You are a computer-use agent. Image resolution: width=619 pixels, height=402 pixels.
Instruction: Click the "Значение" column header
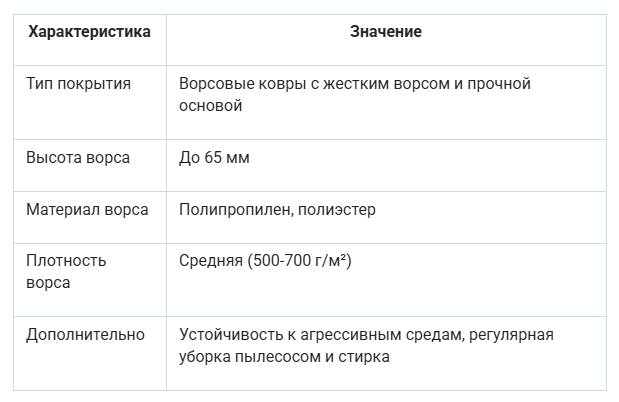coord(385,32)
